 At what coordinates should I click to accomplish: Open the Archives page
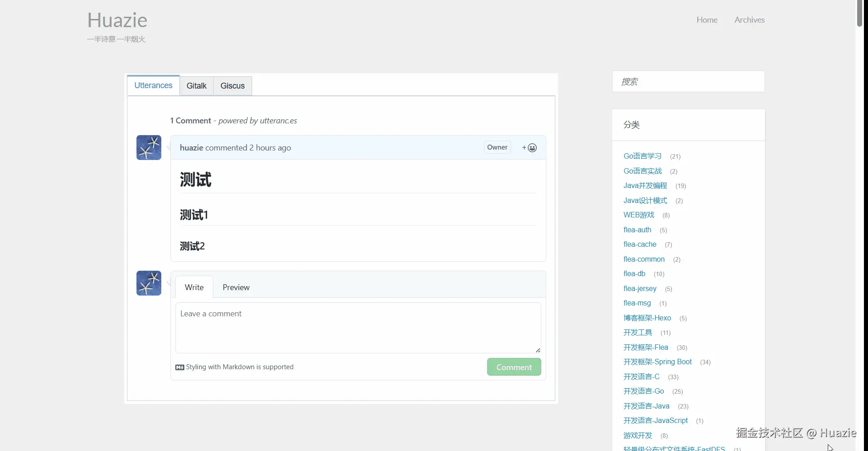(749, 20)
